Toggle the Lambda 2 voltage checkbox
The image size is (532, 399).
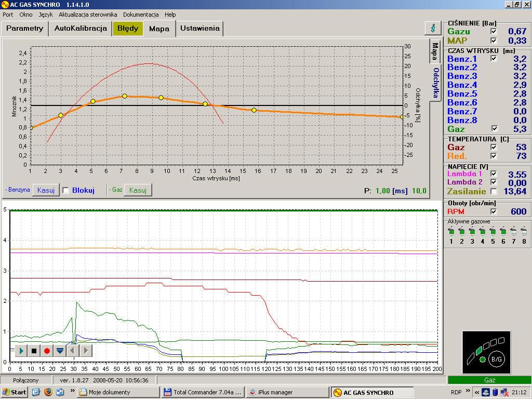(494, 182)
